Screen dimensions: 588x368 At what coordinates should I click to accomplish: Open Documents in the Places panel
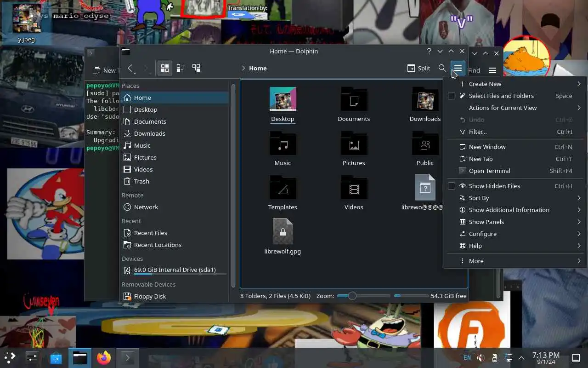tap(175, 121)
